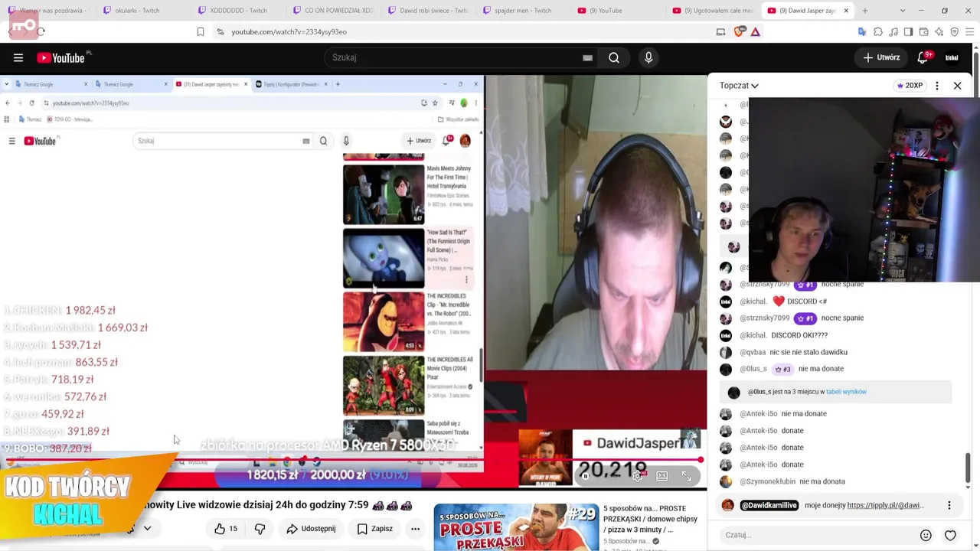Open the cast/screen icon in address bar
The width and height of the screenshot is (980, 551).
point(720,31)
